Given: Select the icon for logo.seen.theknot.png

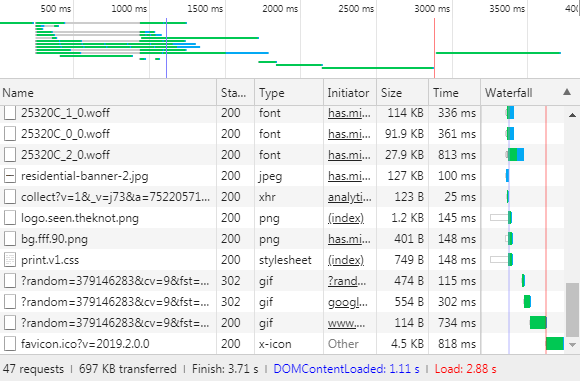Looking at the screenshot, I should (x=10, y=218).
